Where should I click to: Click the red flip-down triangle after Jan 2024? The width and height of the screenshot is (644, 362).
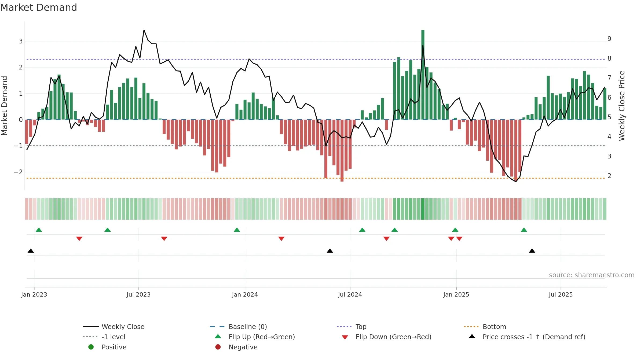pyautogui.click(x=281, y=239)
